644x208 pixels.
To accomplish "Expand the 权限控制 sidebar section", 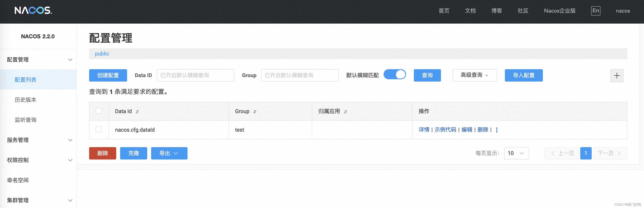I will tap(38, 160).
